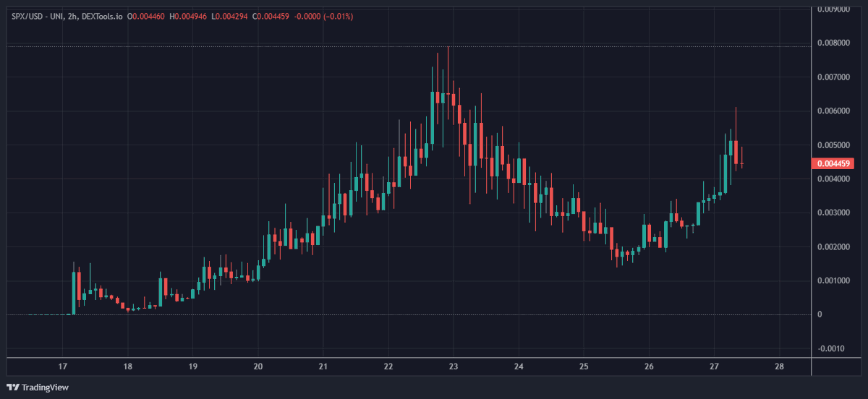Select date 27 on time axis

click(714, 366)
